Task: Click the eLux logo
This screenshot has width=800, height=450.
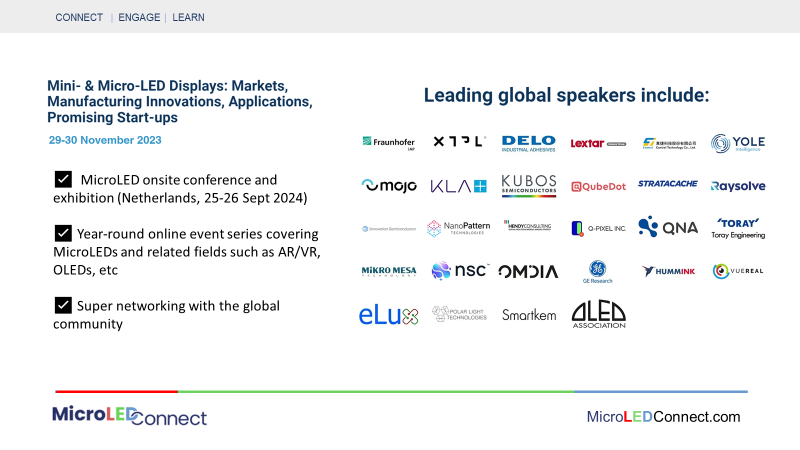Action: (x=389, y=316)
